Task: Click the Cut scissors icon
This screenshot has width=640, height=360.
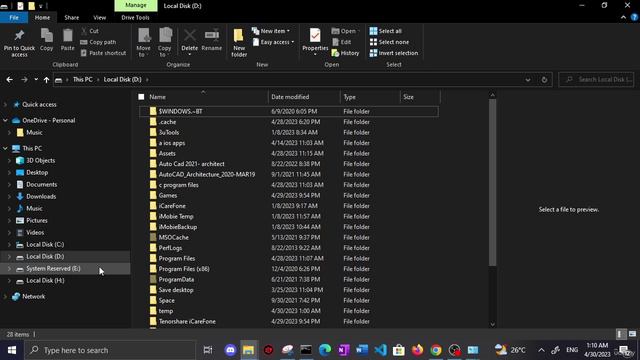Action: [x=84, y=31]
